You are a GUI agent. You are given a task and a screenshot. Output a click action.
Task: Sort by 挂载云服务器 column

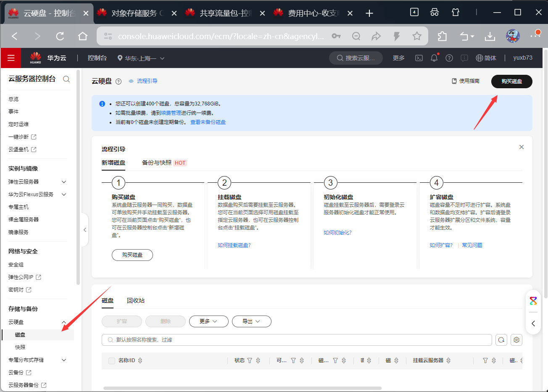point(448,360)
